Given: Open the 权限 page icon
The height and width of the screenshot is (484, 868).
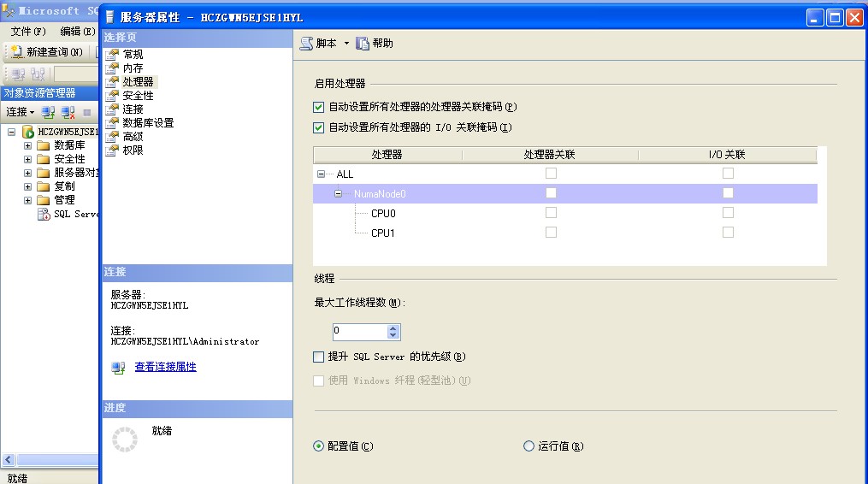Looking at the screenshot, I should (x=112, y=150).
